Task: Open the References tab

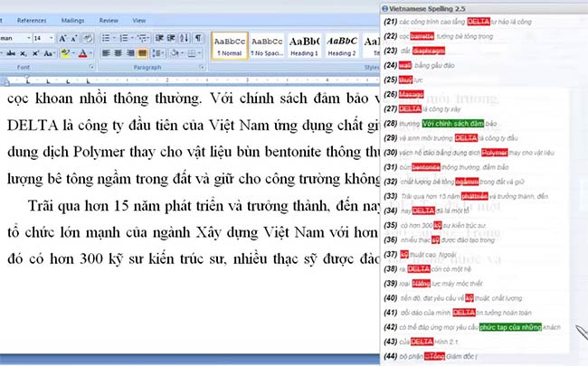Action: click(x=32, y=21)
